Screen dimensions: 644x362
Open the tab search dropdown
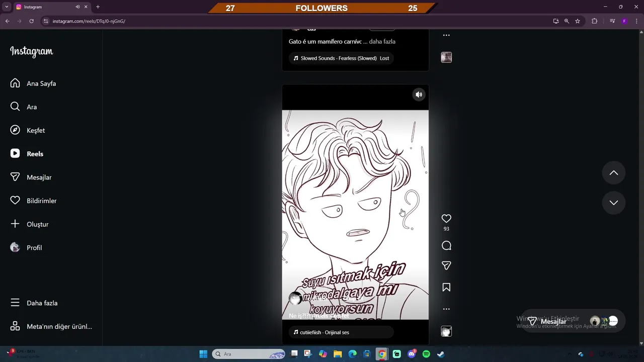coord(7,7)
